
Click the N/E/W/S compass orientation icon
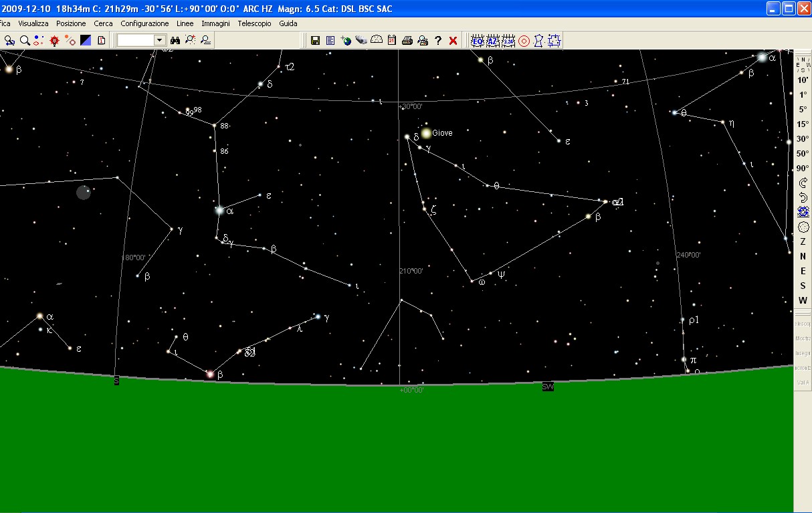point(803,64)
